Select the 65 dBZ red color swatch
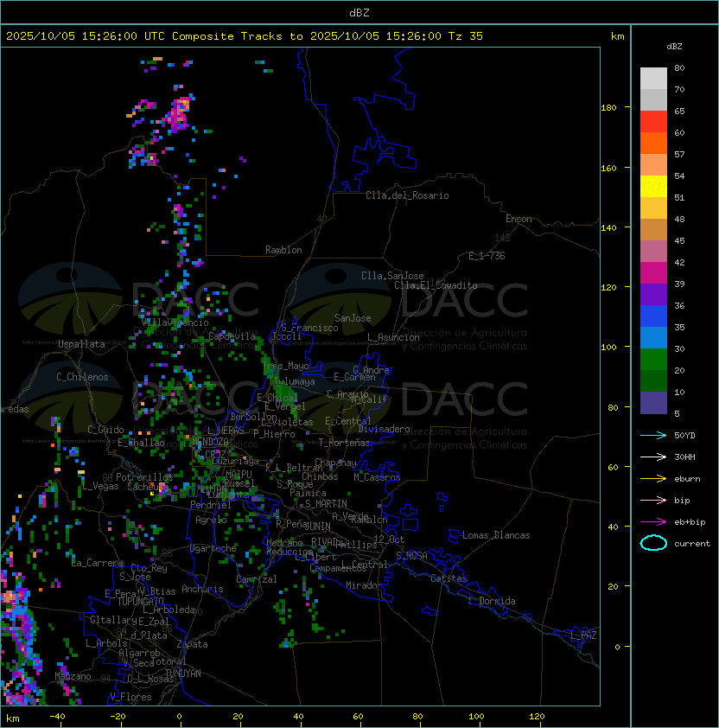Screen dimensions: 719x728 [653, 121]
